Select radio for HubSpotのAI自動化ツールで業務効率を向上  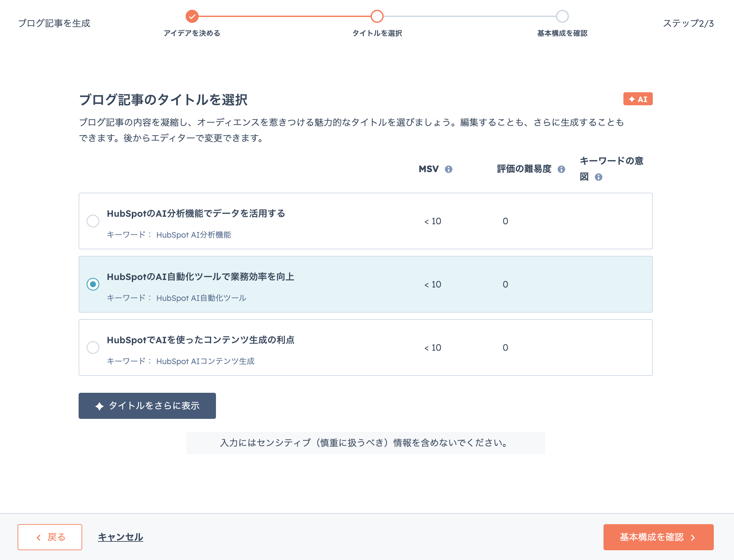pos(93,284)
